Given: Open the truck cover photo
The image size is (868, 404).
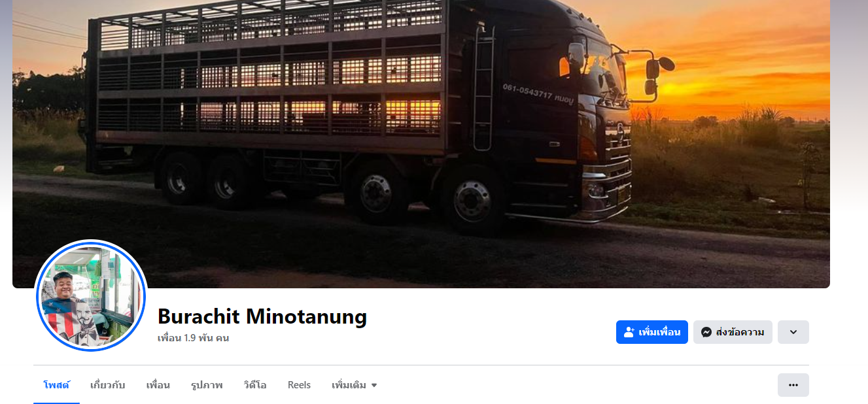Looking at the screenshot, I should click(421, 144).
